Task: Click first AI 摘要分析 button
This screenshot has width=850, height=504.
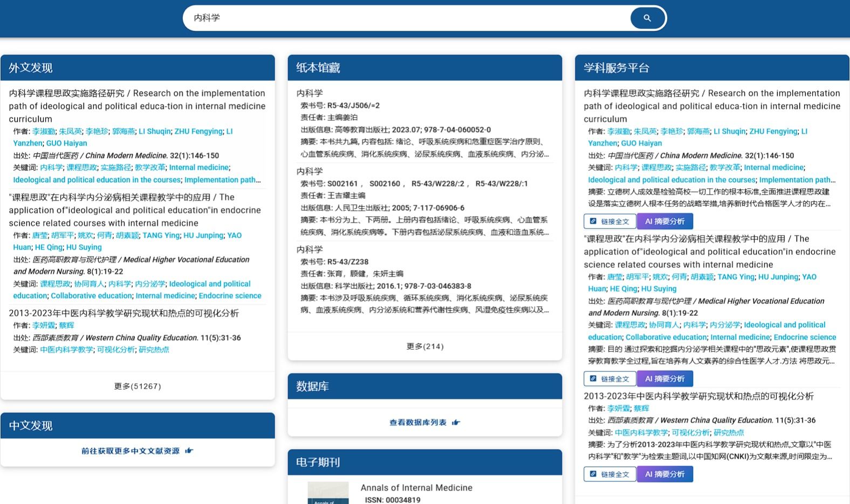Action: pos(664,222)
